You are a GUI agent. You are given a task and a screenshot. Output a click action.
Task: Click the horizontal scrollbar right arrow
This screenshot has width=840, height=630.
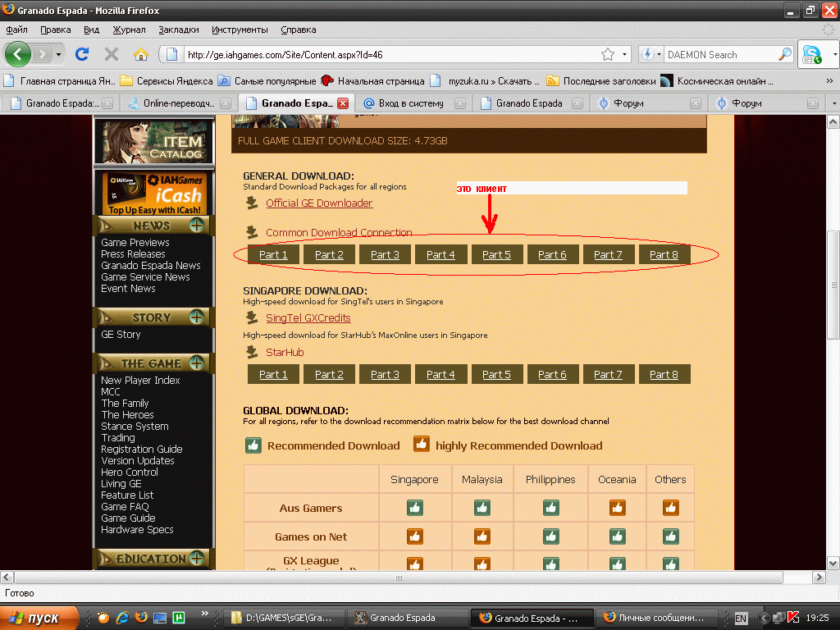pos(819,577)
